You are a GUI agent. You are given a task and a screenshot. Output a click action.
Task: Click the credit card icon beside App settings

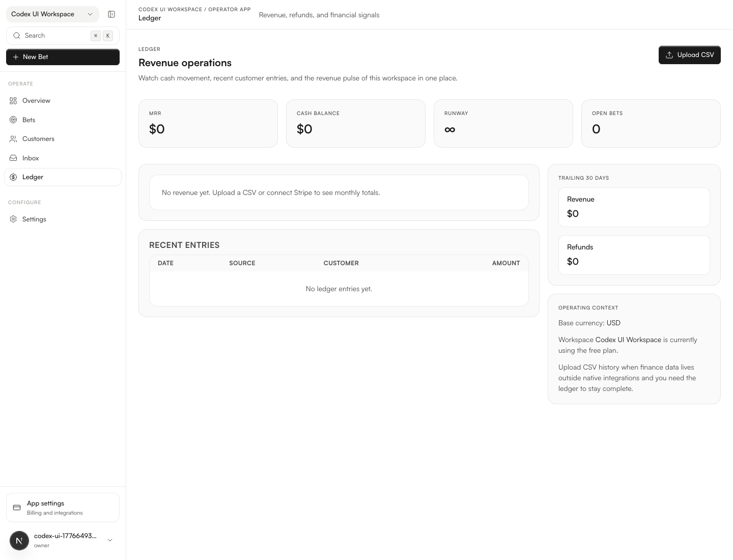[17, 508]
